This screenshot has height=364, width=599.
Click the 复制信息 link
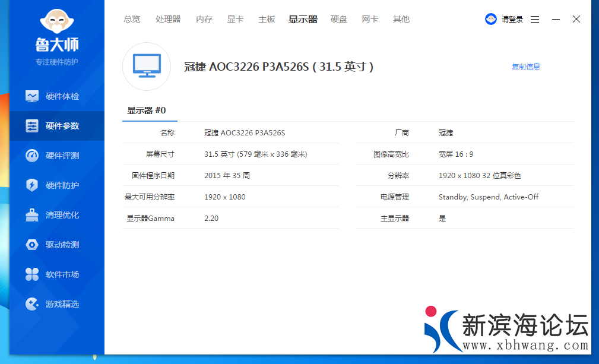tap(526, 67)
